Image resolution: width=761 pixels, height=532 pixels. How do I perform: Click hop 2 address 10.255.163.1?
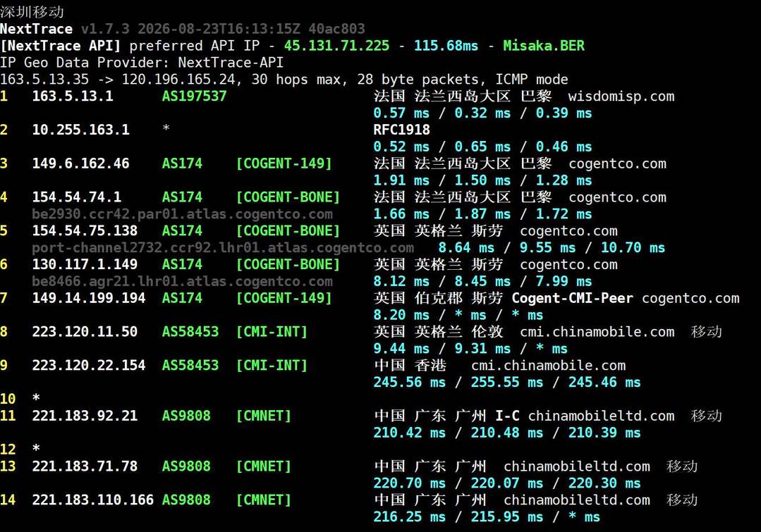(80, 130)
